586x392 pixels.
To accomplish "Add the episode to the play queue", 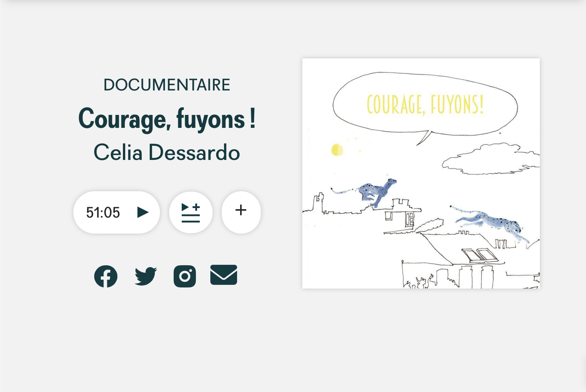I will click(191, 212).
